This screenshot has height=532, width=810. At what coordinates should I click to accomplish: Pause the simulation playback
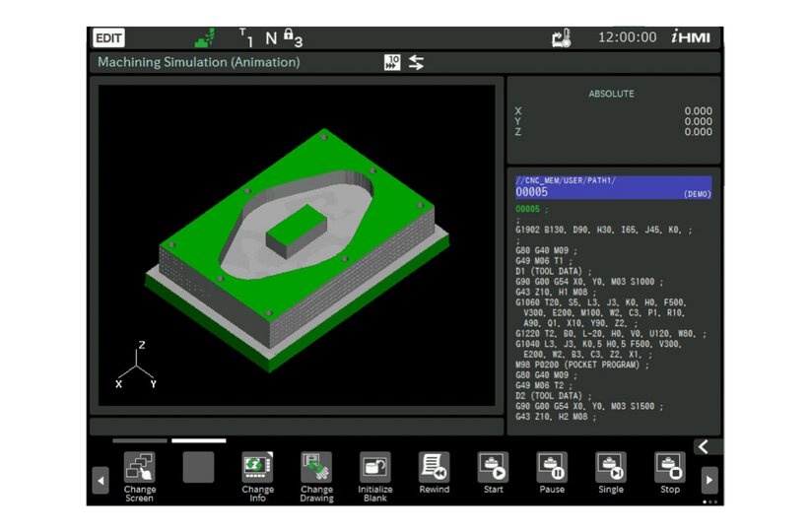coord(552,468)
